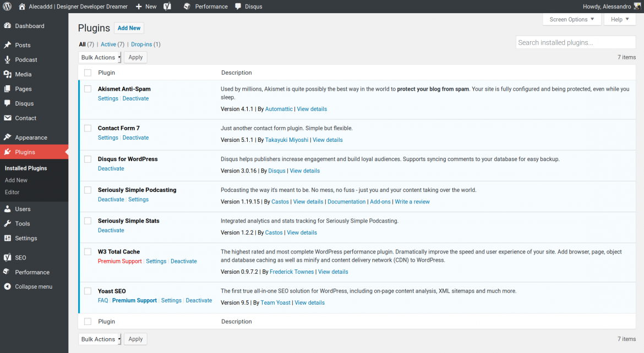
Task: Click the plus icon beside New
Action: pos(139,7)
